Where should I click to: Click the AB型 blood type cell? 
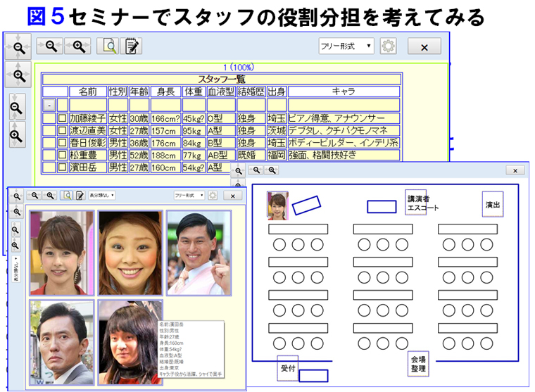coord(221,156)
